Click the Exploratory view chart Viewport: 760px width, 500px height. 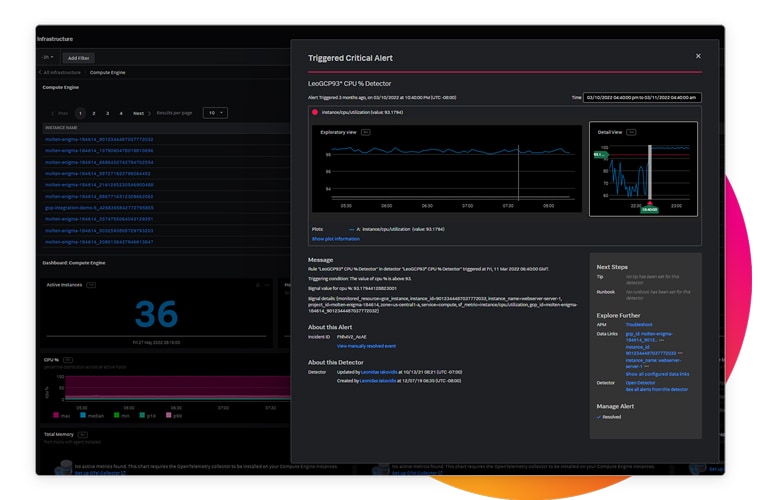(446, 169)
